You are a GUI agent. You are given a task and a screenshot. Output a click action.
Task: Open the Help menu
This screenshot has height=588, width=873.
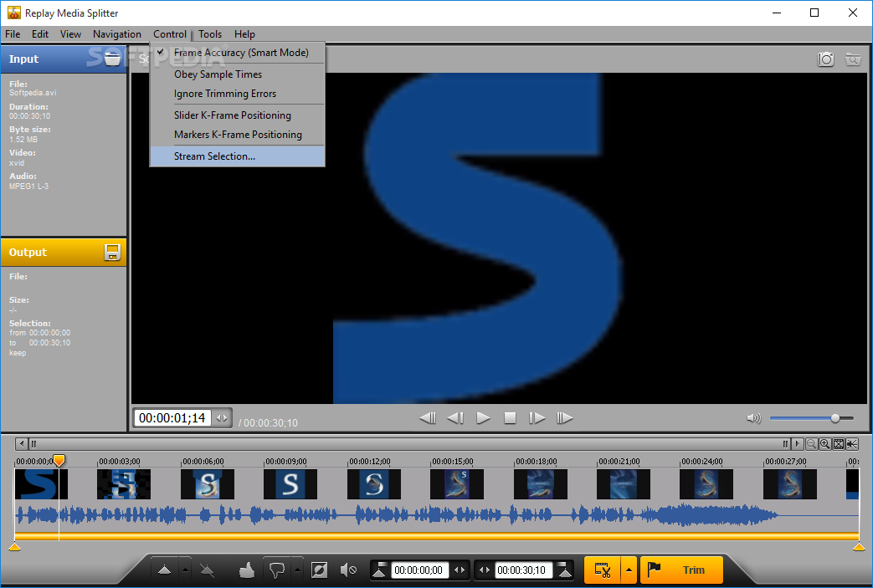point(244,34)
